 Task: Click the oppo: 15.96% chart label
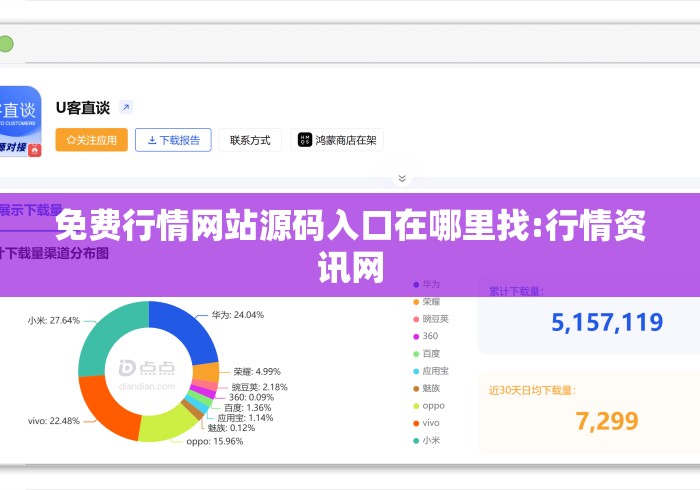(215, 441)
